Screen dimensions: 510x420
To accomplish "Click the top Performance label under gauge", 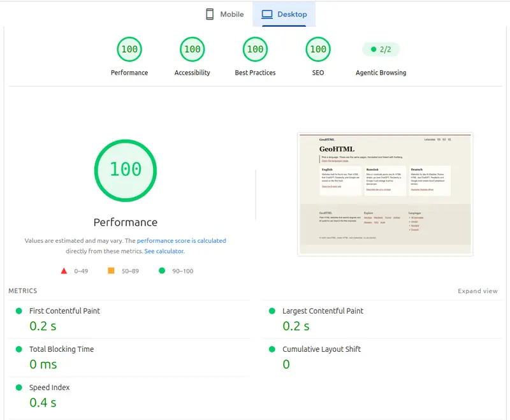I will [129, 73].
